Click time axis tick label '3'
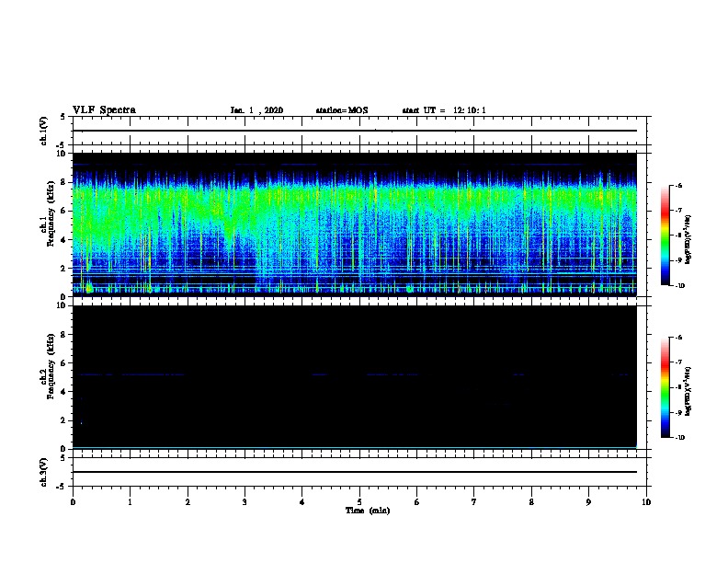 point(245,502)
